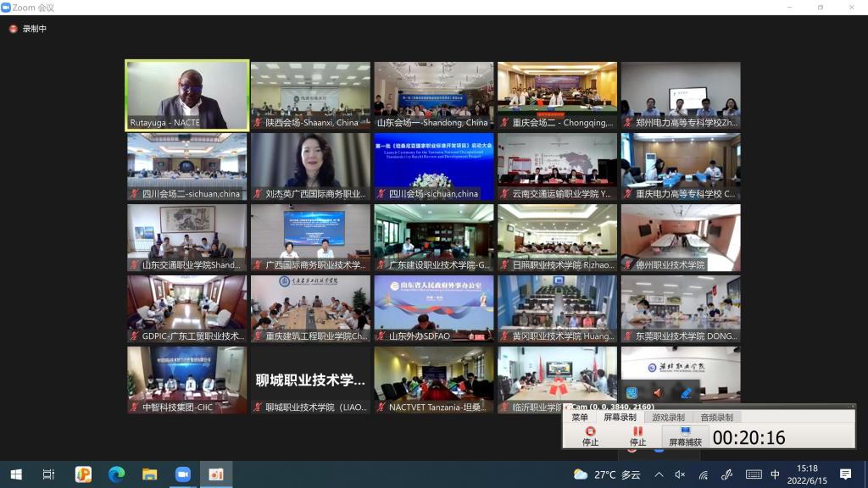This screenshot has height=488, width=868.
Task: Click the red speaker icon above the recorder
Action: point(658,393)
